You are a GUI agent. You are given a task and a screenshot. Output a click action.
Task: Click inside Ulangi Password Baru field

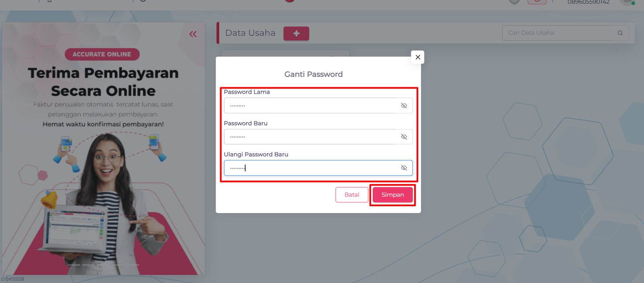coord(318,168)
